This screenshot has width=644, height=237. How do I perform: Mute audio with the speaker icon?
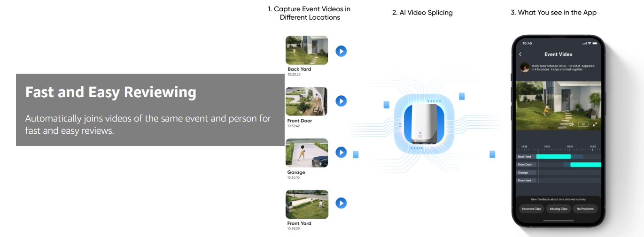point(571,124)
